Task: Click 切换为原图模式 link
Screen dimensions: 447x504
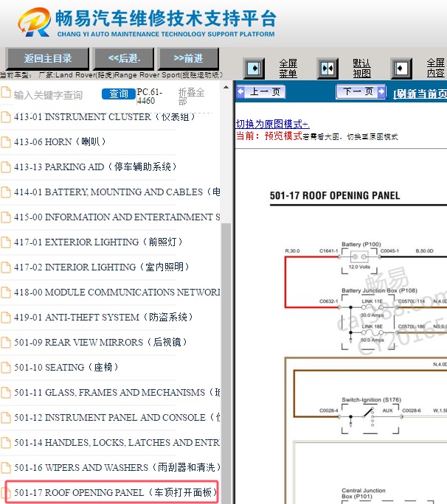Action: pyautogui.click(x=273, y=124)
